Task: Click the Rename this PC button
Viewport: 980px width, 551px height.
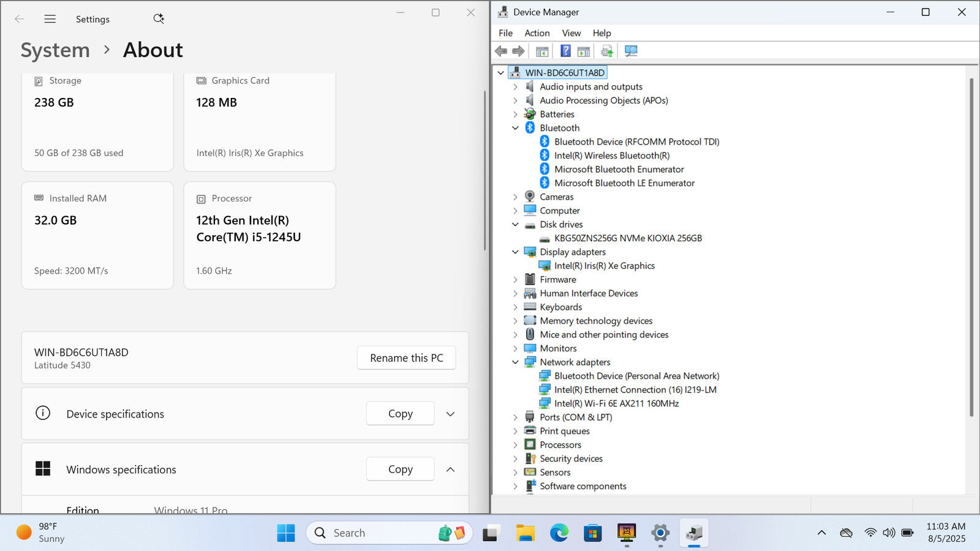Action: point(406,358)
